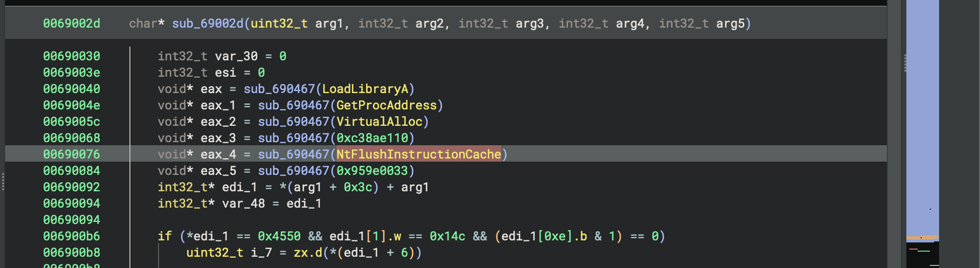Select variable eax_5 declaration
The width and height of the screenshot is (980, 268).
(x=218, y=171)
